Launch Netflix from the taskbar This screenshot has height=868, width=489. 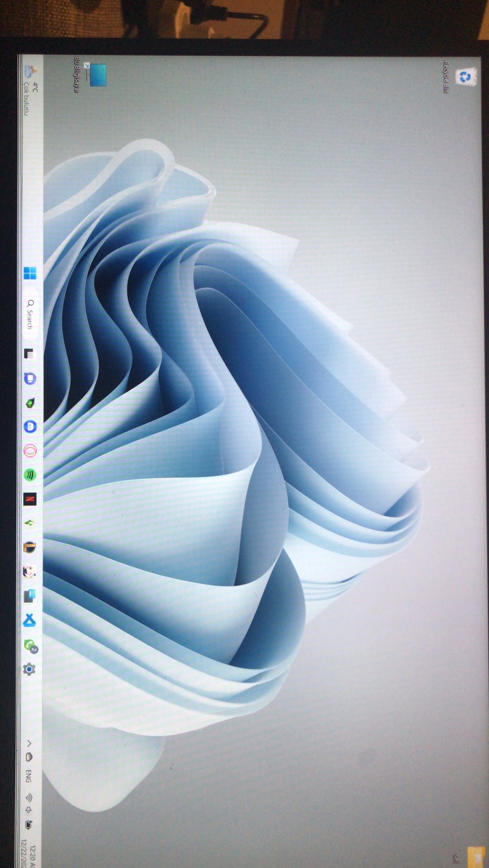pyautogui.click(x=29, y=499)
